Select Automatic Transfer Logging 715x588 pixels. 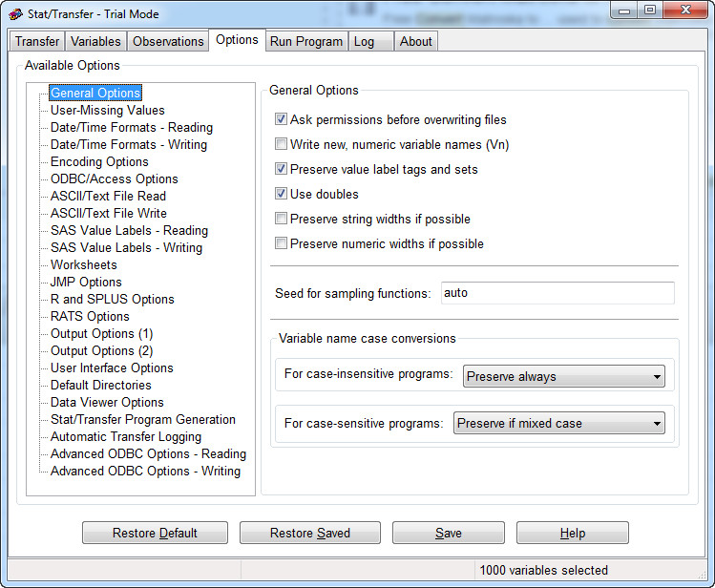click(126, 436)
